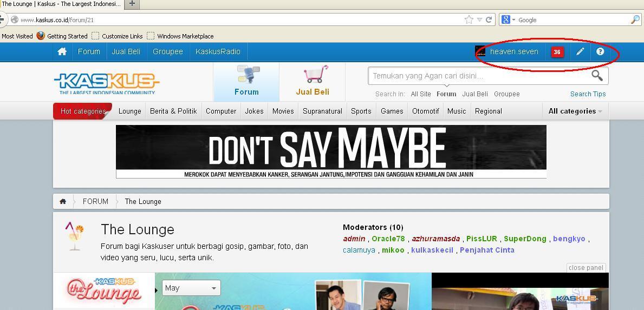The width and height of the screenshot is (644, 310).
Task: Click the pencil create-post icon
Action: [x=580, y=52]
